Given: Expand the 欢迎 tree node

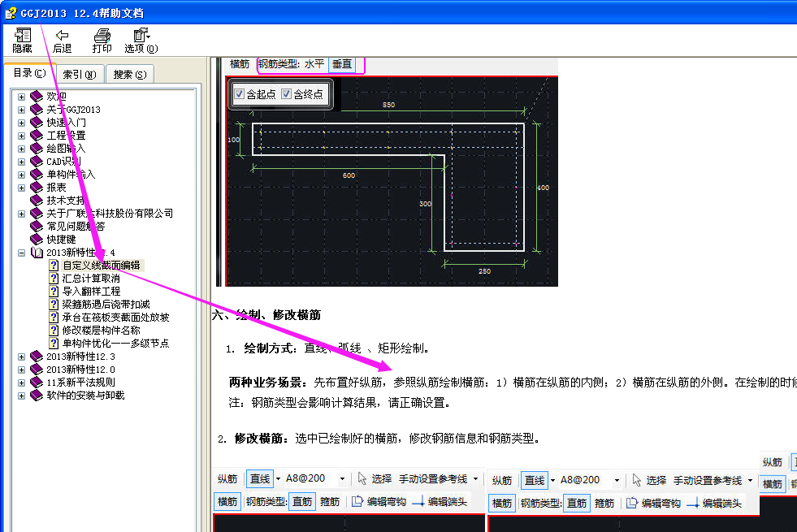Looking at the screenshot, I should point(21,97).
